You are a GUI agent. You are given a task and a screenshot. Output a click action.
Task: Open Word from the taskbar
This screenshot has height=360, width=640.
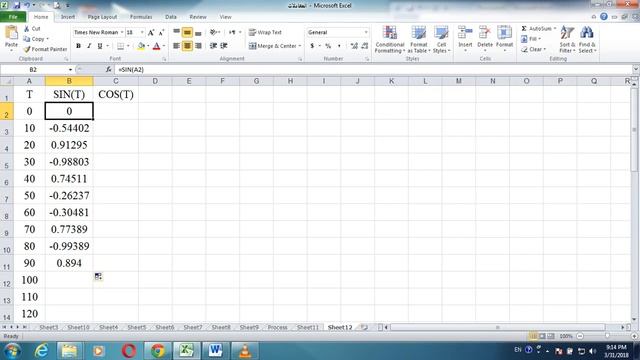click(x=216, y=351)
